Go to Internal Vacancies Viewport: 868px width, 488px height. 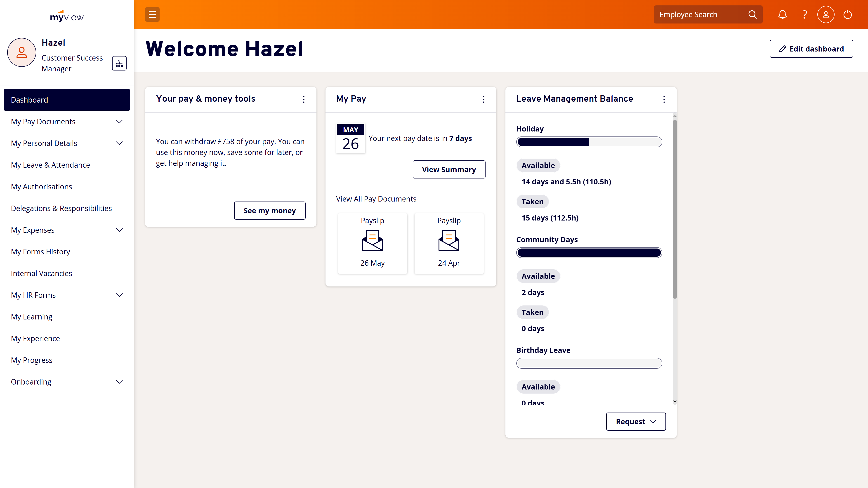(67, 273)
